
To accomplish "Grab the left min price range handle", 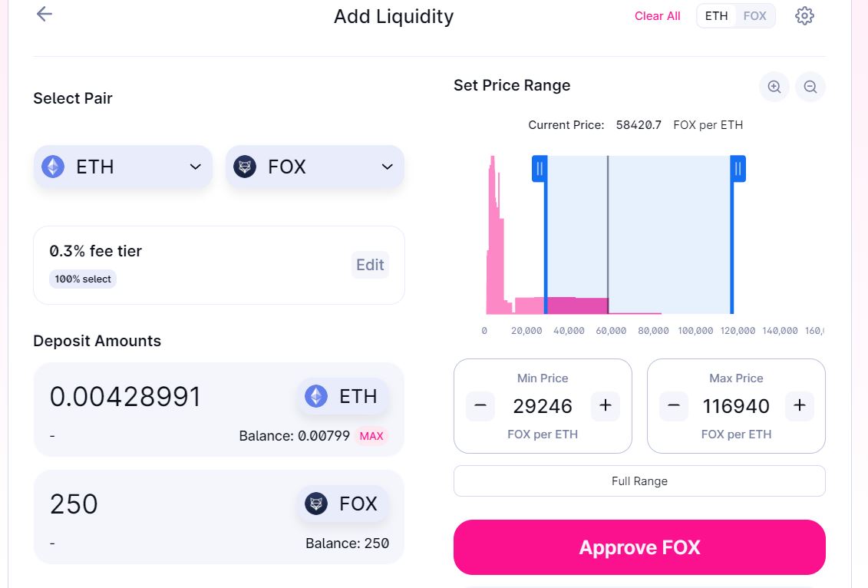I will coord(540,168).
